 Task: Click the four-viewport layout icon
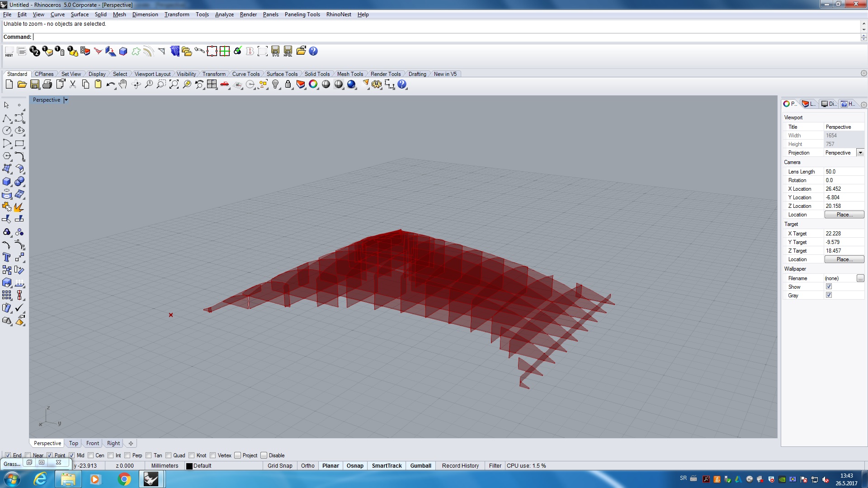(212, 84)
